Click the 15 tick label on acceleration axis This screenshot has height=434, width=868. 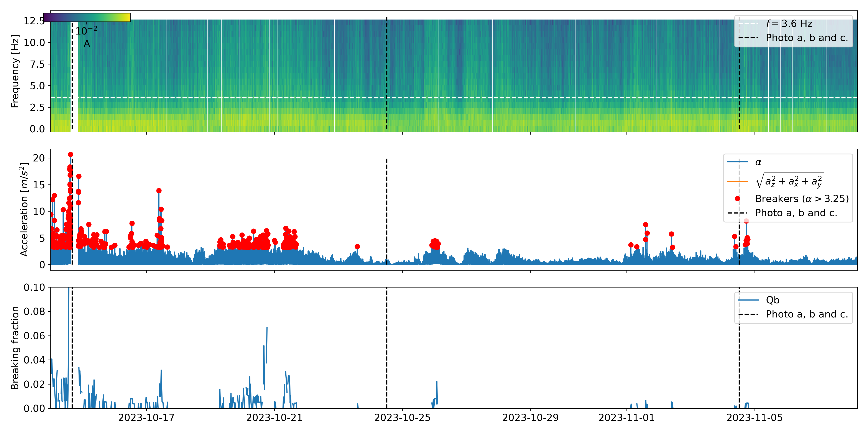pos(39,185)
